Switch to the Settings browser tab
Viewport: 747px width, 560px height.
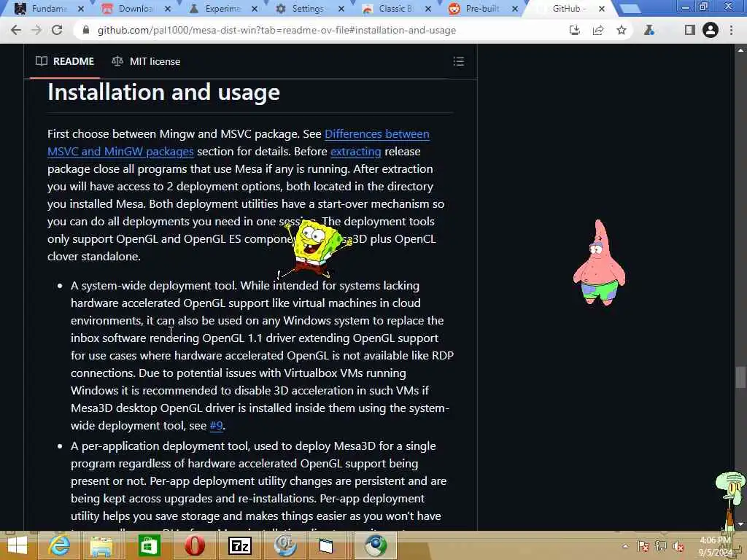pyautogui.click(x=309, y=9)
